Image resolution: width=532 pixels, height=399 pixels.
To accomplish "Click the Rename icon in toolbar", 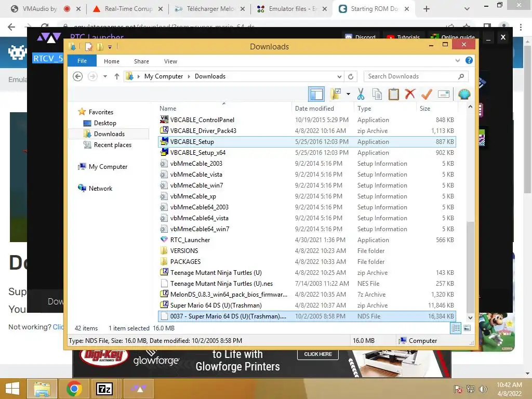I will (444, 94).
